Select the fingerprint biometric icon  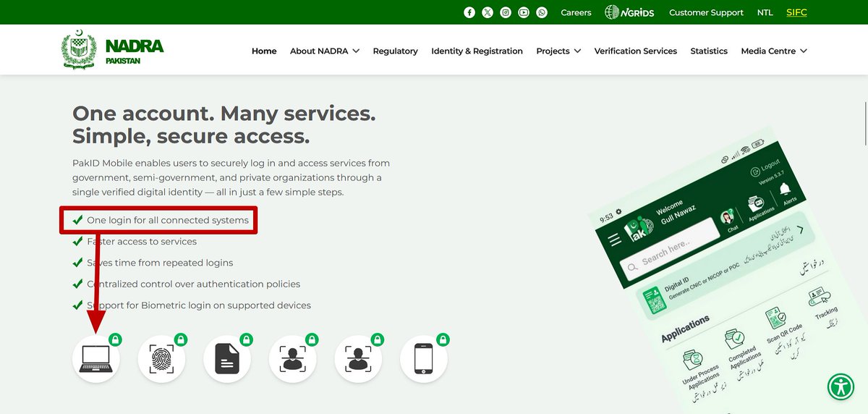161,359
